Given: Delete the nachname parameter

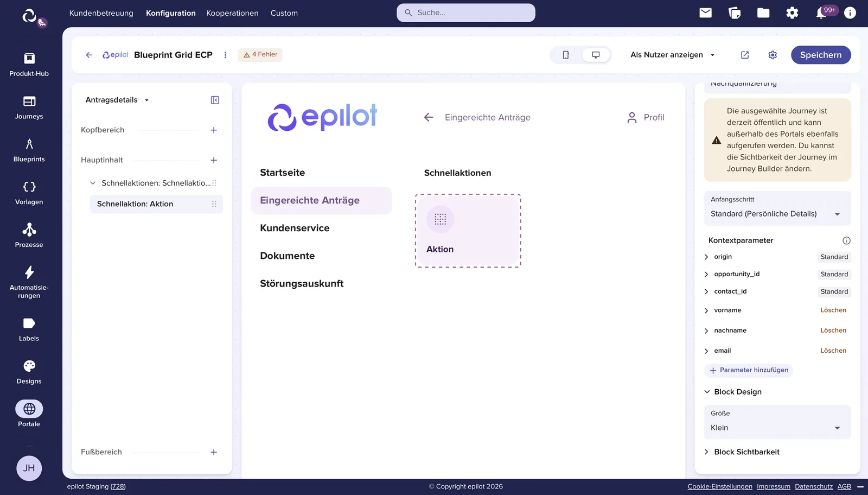Looking at the screenshot, I should point(833,331).
